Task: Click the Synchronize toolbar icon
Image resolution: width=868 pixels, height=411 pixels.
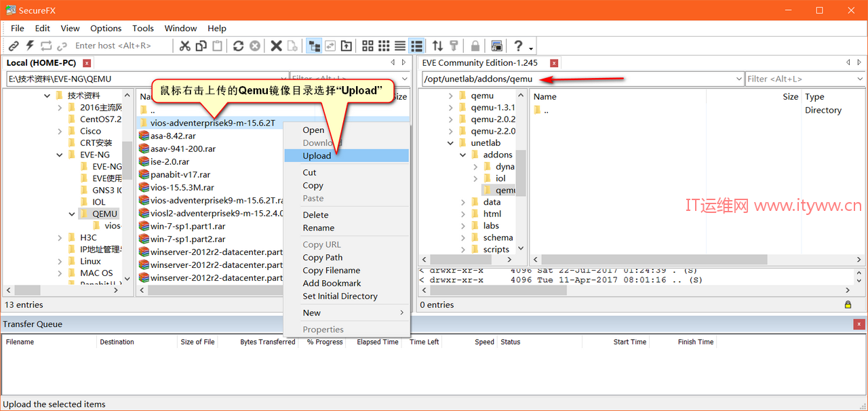Action: (330, 46)
